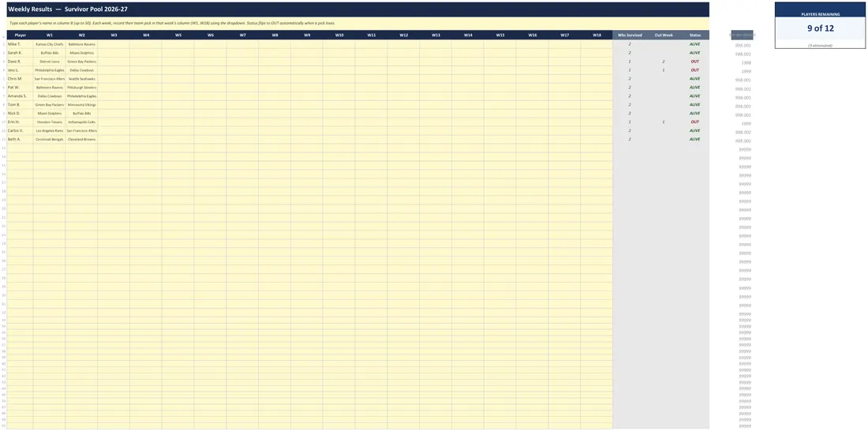Click Chris M.'s 'San Francisco 49ers' W1 pick
868x431 pixels.
tap(49, 79)
